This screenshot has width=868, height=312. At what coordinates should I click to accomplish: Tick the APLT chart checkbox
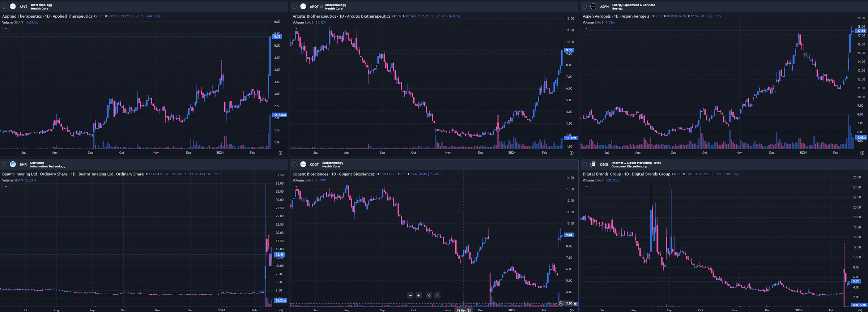(4, 7)
